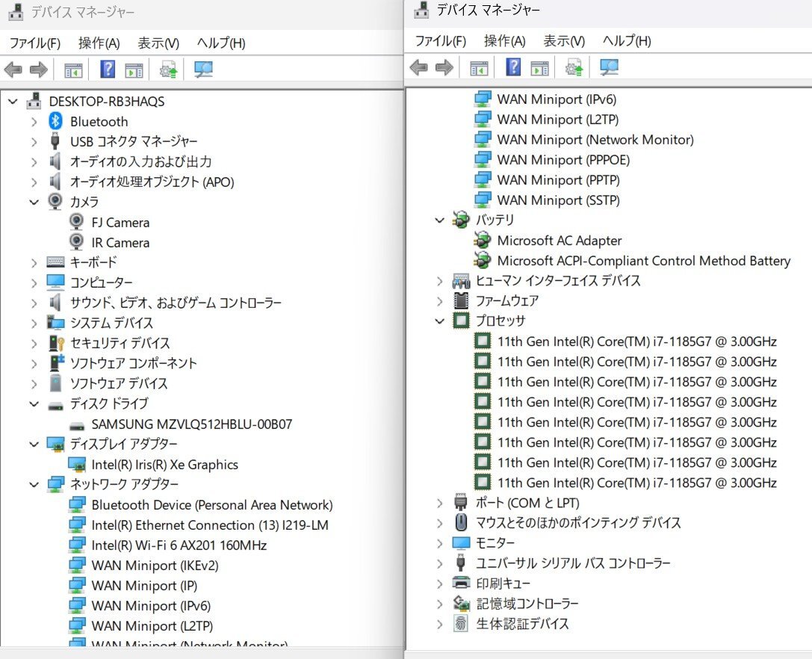The image size is (812, 659).
Task: Click the key icon for セキュリティ デバイス
Action: [x=56, y=343]
